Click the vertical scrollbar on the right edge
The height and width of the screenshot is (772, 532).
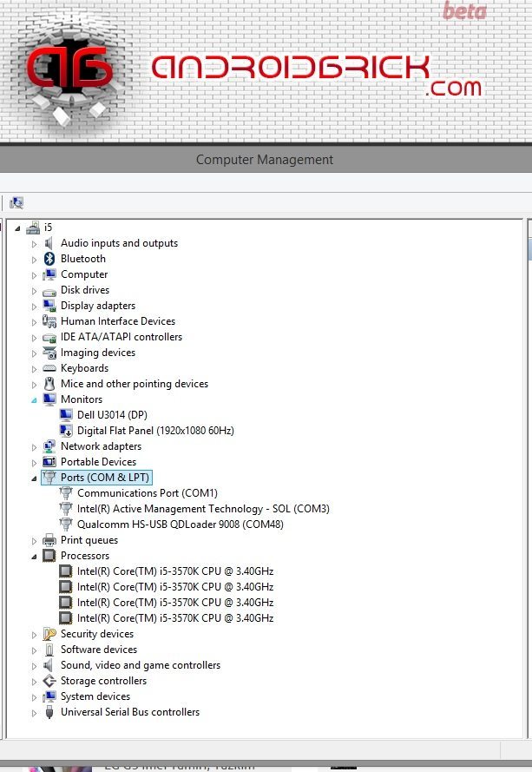point(529,478)
